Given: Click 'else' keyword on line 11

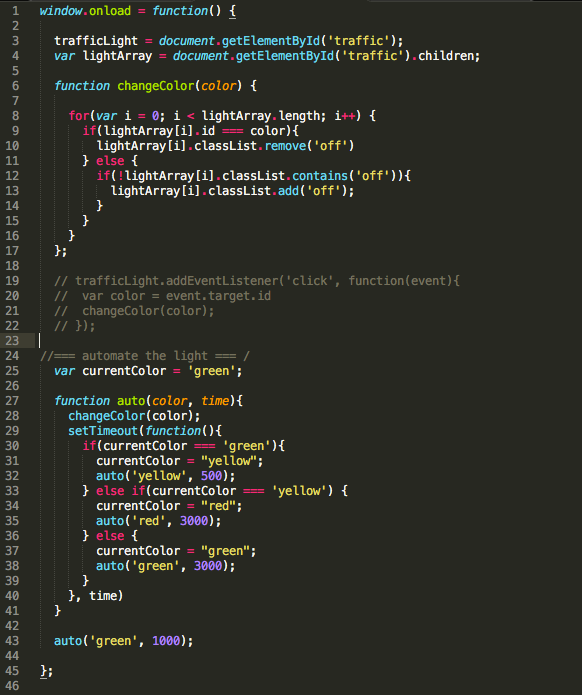Looking at the screenshot, I should pyautogui.click(x=110, y=160).
